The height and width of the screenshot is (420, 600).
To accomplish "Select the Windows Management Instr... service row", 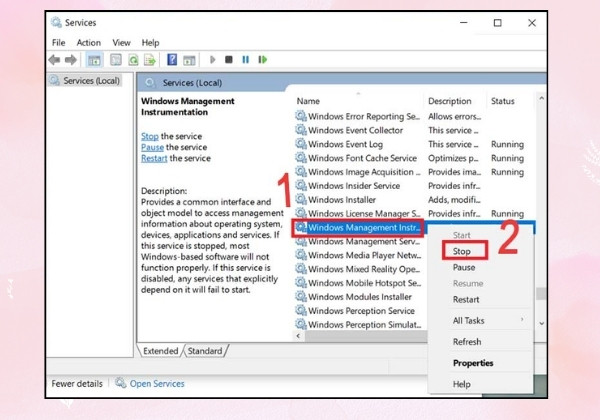I will tap(359, 228).
